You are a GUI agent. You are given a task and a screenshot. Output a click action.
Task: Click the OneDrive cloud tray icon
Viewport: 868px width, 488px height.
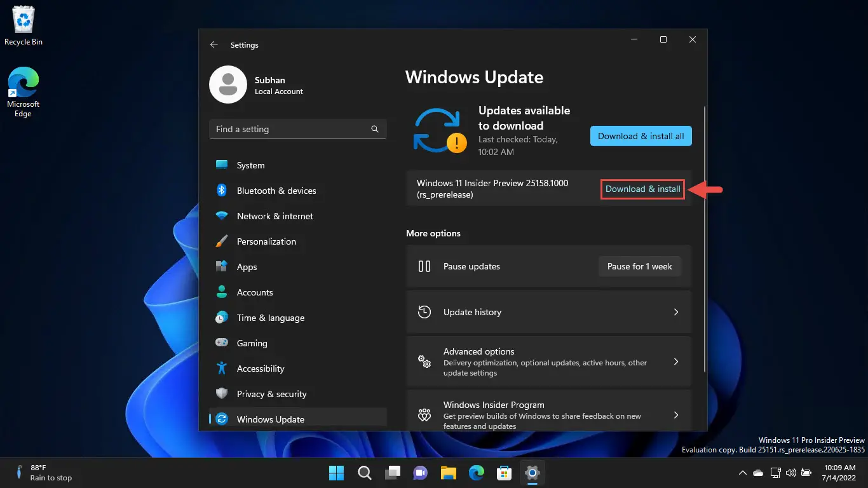tap(758, 473)
